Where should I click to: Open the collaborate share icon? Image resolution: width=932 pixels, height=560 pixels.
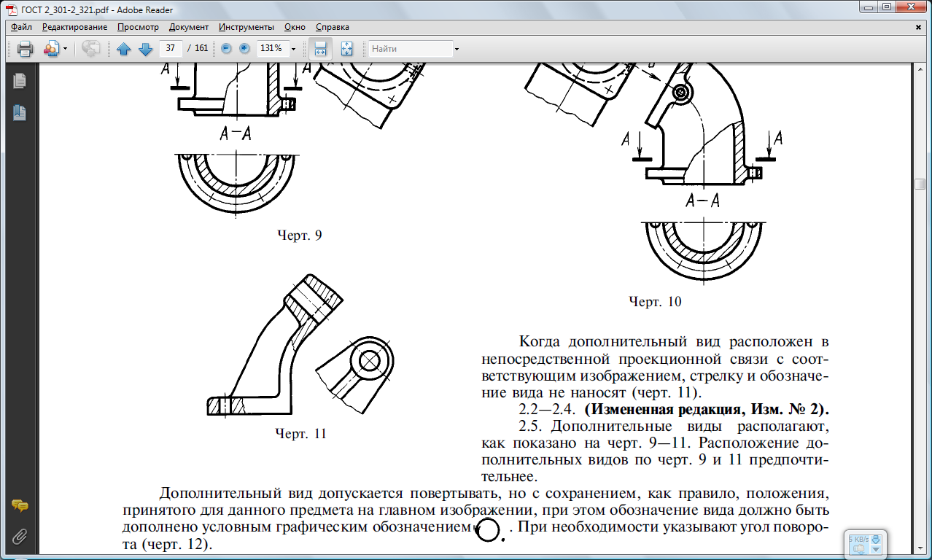(51, 49)
